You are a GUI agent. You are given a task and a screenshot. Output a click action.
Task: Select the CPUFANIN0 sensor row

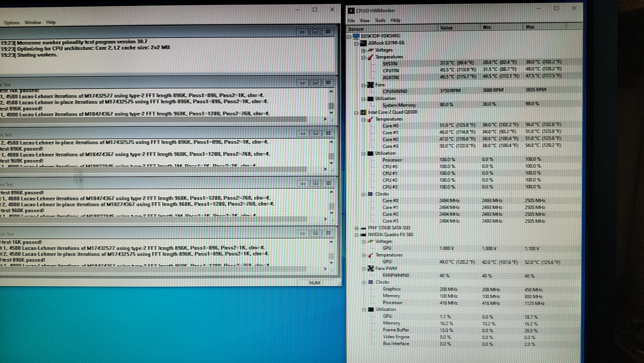[394, 92]
